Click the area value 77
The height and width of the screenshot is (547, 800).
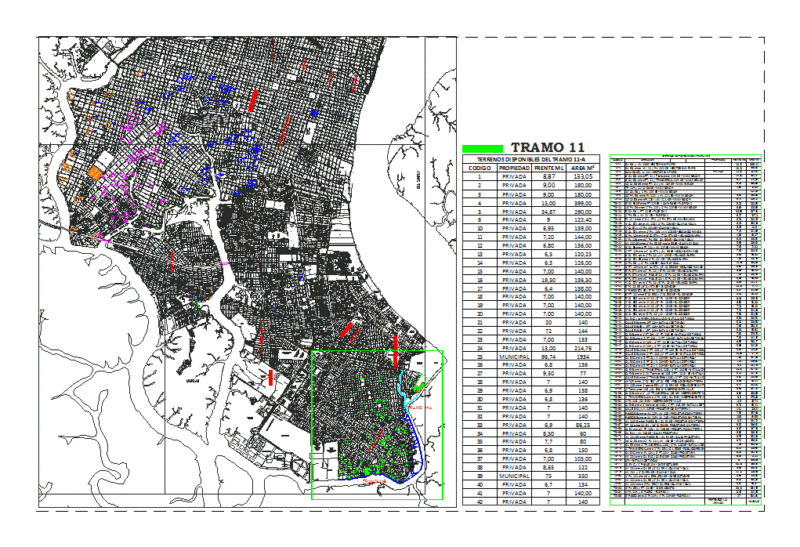pyautogui.click(x=582, y=374)
